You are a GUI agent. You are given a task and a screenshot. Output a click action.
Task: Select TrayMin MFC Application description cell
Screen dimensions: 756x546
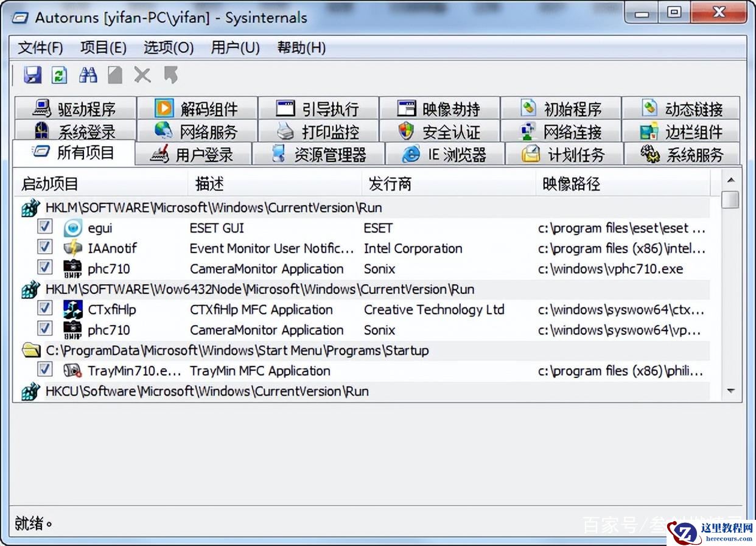[260, 371]
